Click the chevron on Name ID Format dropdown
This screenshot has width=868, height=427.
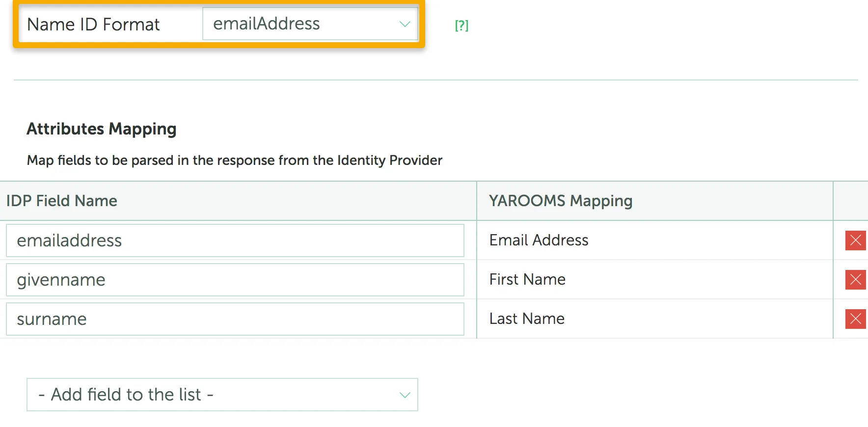(x=404, y=24)
